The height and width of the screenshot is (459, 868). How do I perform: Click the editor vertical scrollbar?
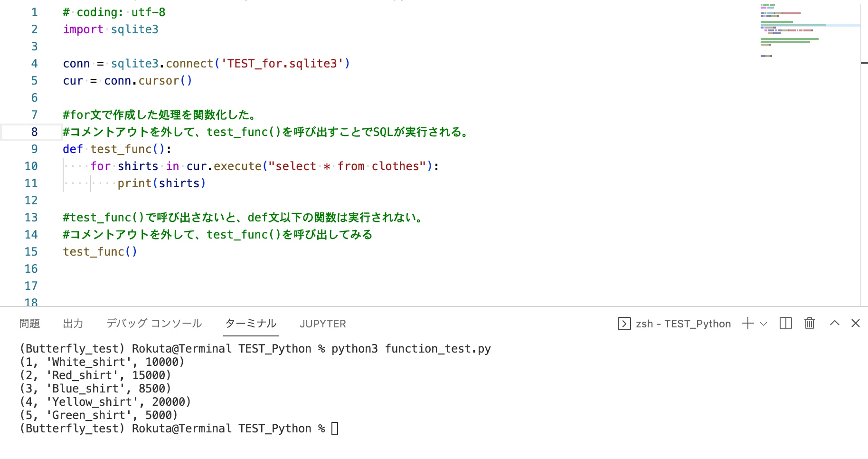coord(864,152)
